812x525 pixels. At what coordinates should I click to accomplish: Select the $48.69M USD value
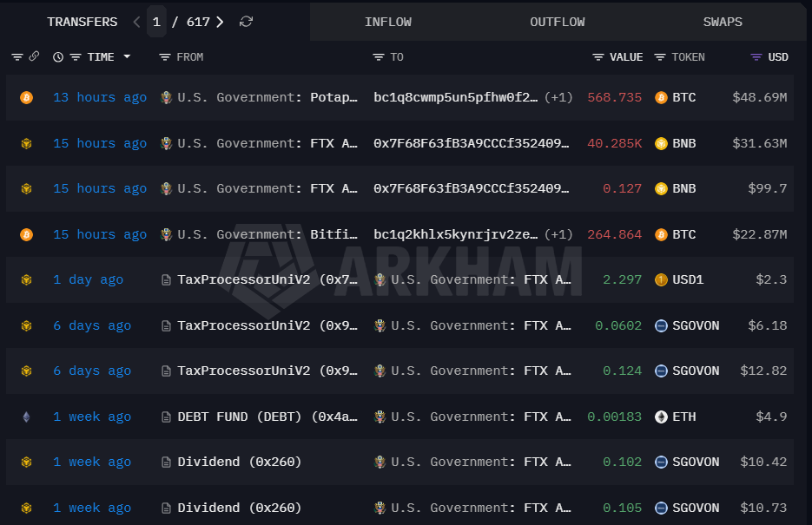760,98
